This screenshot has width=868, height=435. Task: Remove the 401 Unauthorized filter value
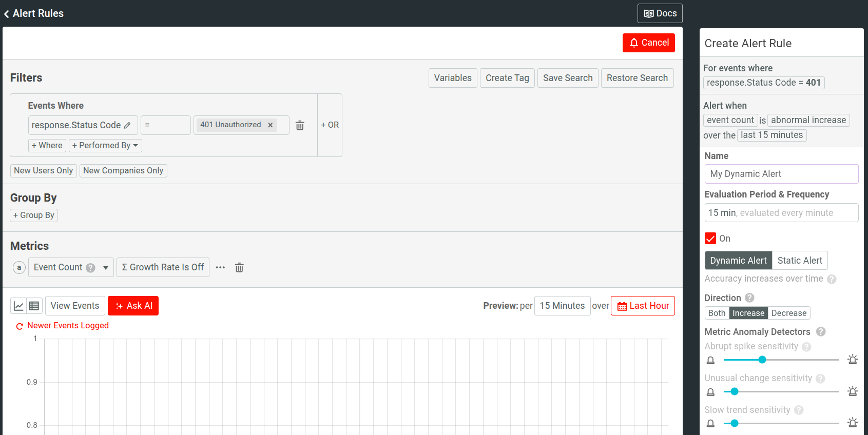pyautogui.click(x=271, y=125)
